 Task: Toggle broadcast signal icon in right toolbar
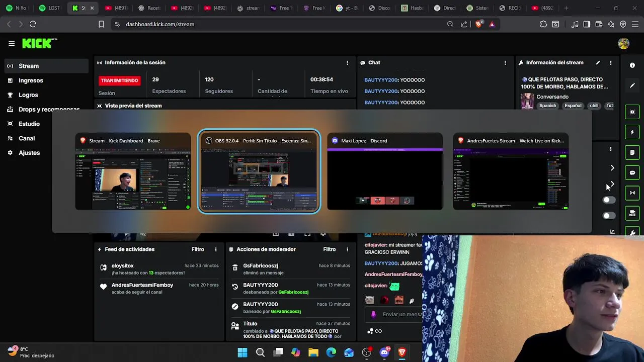(632, 193)
